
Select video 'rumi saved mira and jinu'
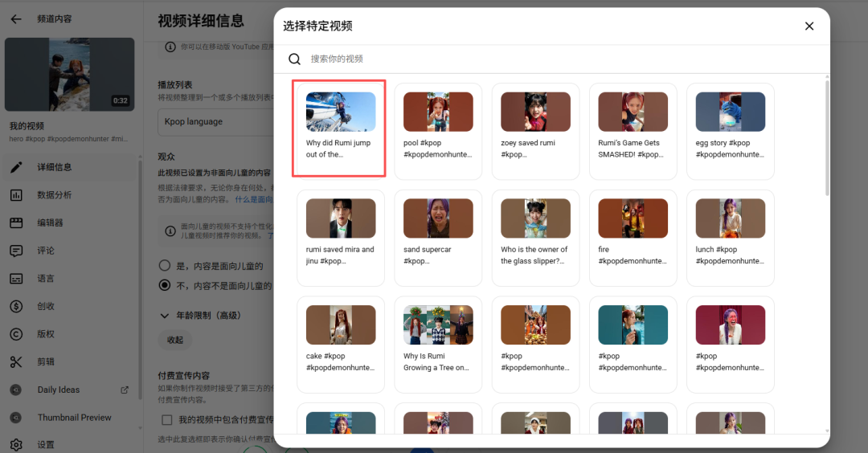tap(341, 238)
